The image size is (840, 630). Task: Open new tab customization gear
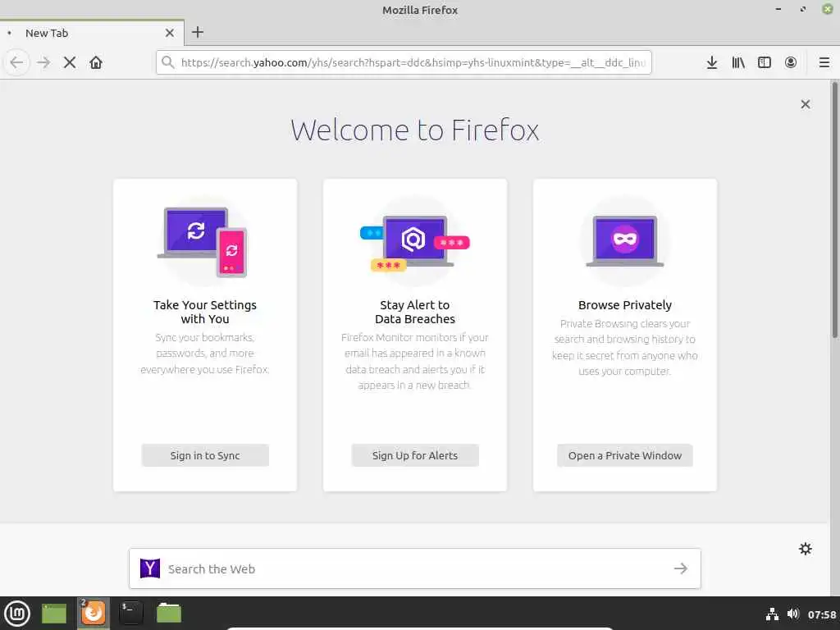[x=806, y=549]
